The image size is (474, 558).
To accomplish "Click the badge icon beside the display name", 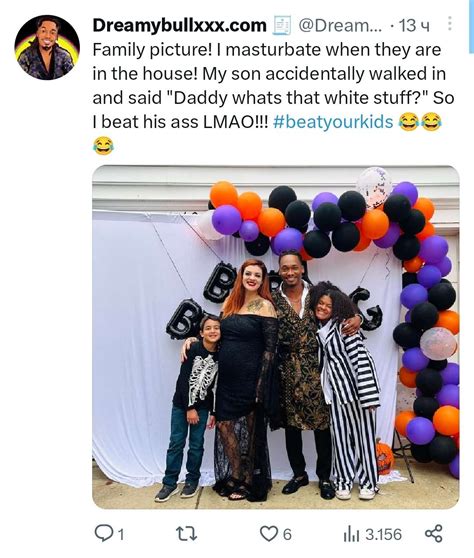I will tap(282, 25).
